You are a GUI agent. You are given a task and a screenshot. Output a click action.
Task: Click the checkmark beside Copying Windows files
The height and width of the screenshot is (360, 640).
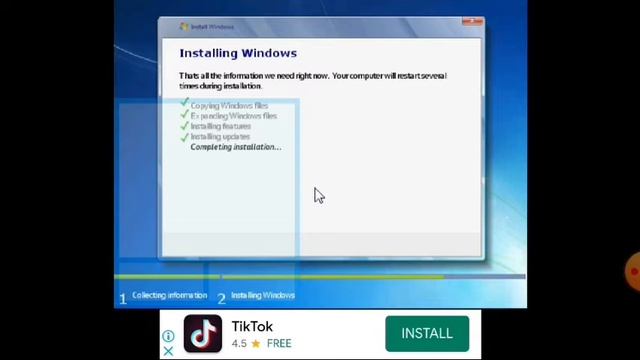tap(184, 102)
